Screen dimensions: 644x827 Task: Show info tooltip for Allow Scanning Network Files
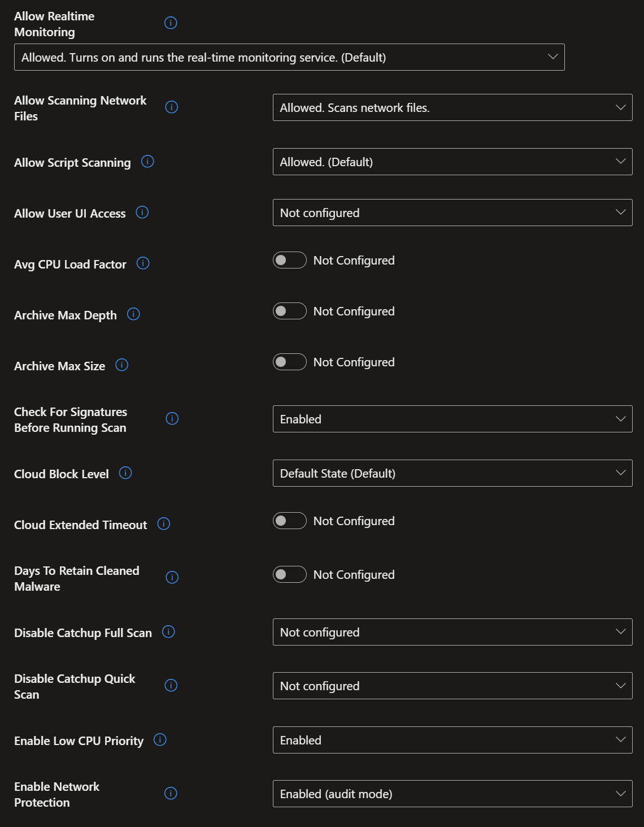(172, 107)
